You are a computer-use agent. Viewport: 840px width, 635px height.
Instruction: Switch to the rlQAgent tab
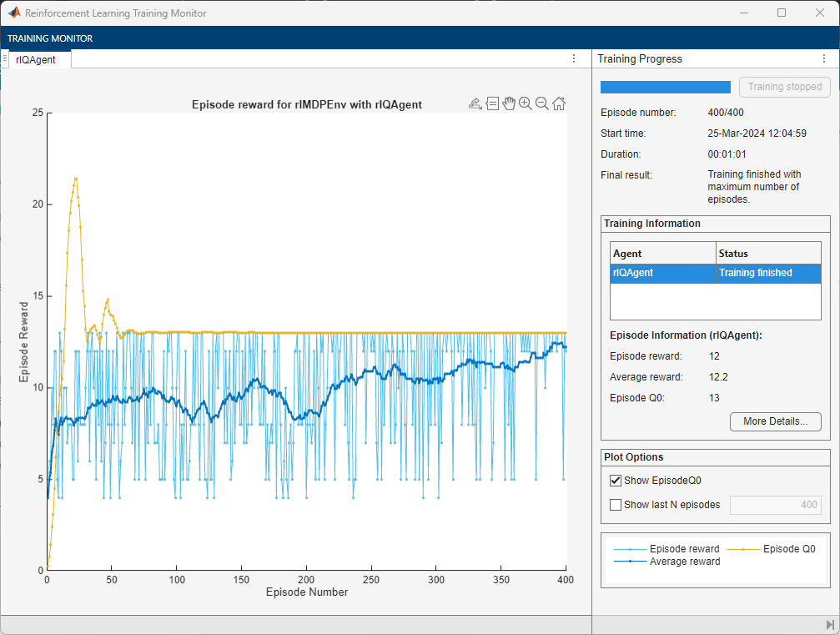[x=36, y=60]
